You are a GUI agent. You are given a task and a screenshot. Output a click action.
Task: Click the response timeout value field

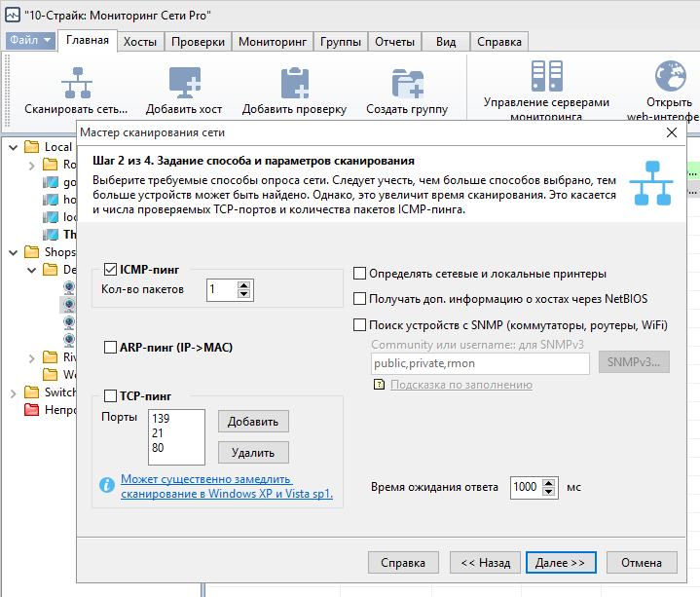[527, 487]
